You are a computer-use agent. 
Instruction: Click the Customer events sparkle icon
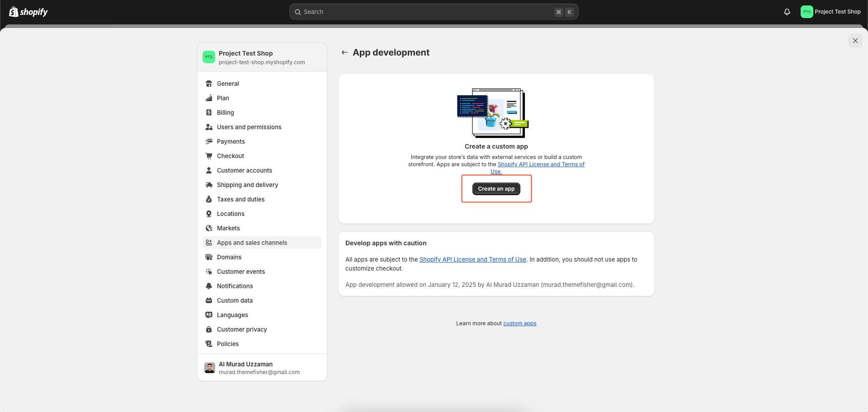click(209, 272)
